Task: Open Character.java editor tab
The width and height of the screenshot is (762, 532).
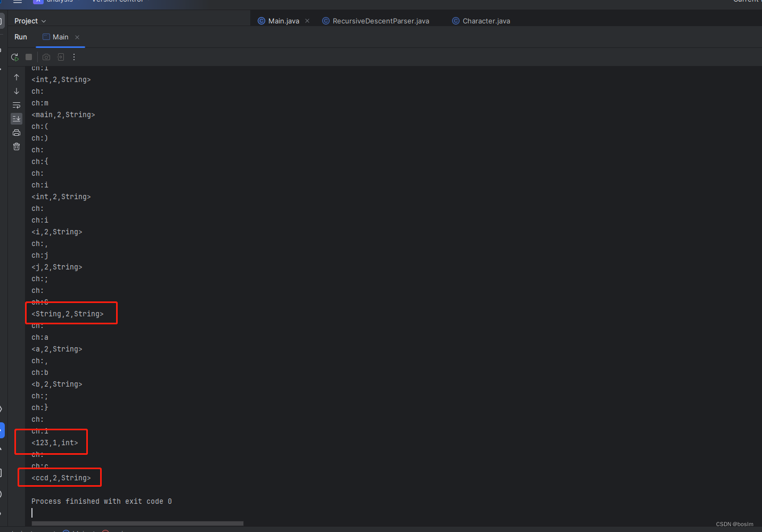Action: pyautogui.click(x=481, y=21)
